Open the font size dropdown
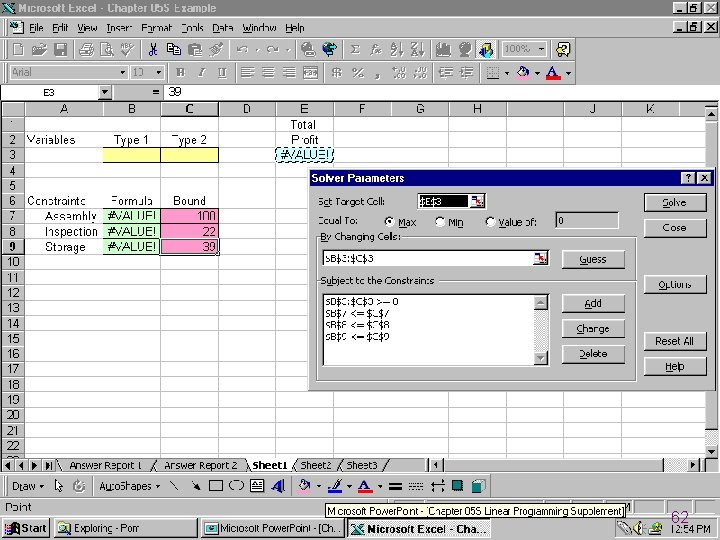This screenshot has height=540, width=720. click(x=158, y=73)
